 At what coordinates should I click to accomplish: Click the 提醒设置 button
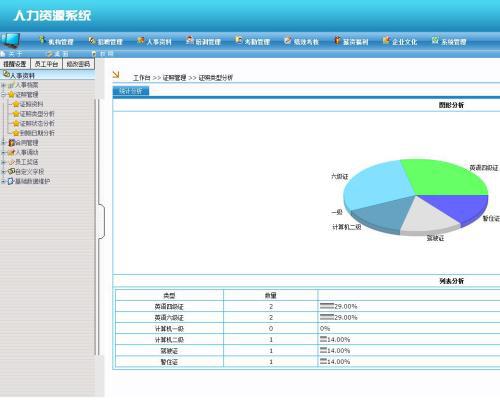[x=15, y=64]
